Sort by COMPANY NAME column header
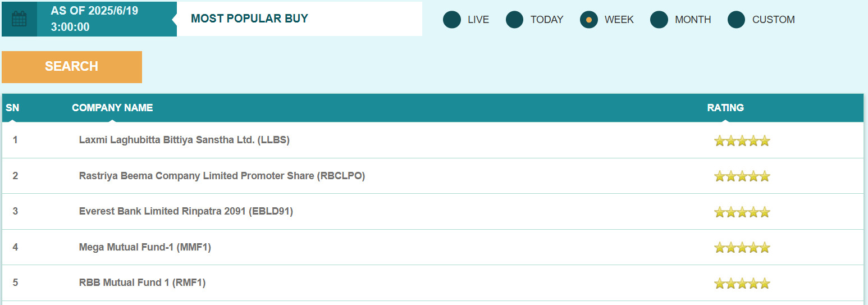The height and width of the screenshot is (305, 868). tap(112, 108)
